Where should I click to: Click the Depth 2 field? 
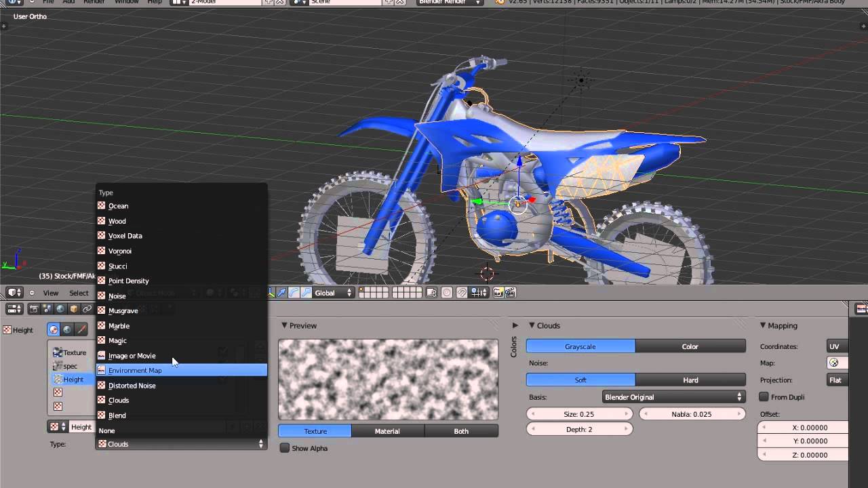580,429
